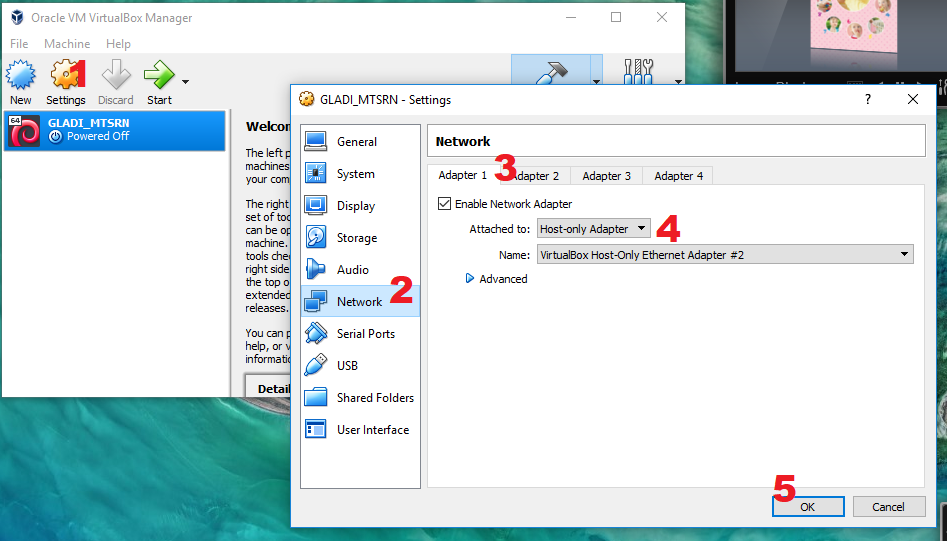Confirm settings with the OK button

(x=808, y=507)
